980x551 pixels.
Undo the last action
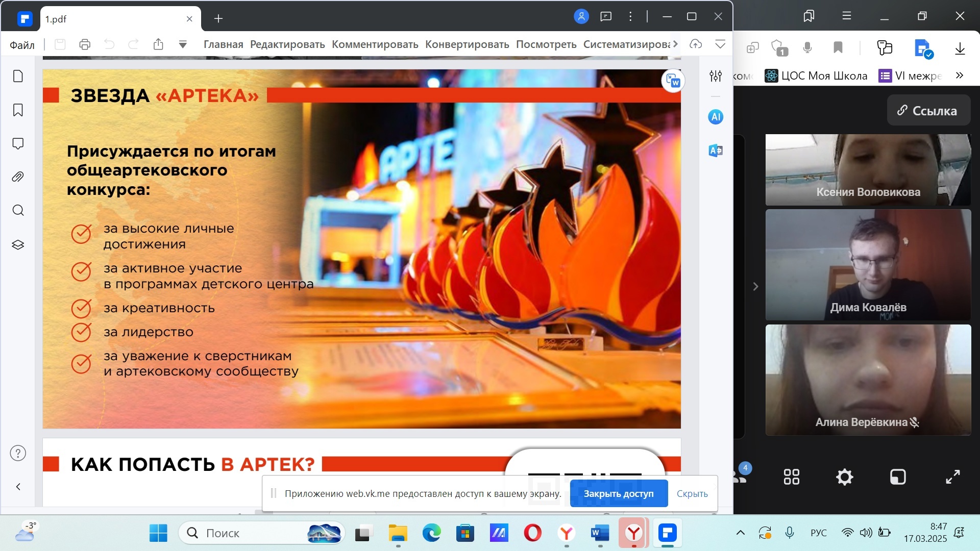109,44
